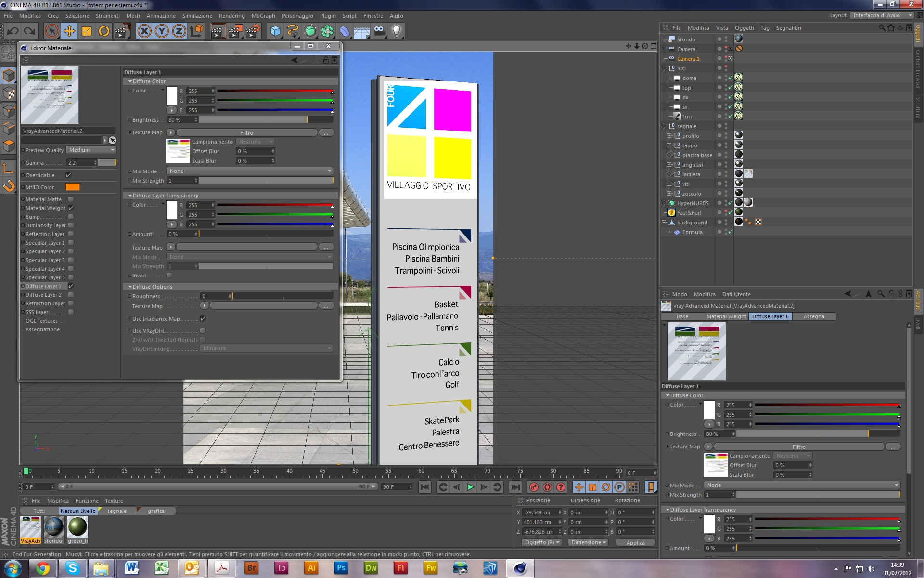Open Mix Mode None dropdown in editor
Screen dimensions: 924x578
coord(250,171)
